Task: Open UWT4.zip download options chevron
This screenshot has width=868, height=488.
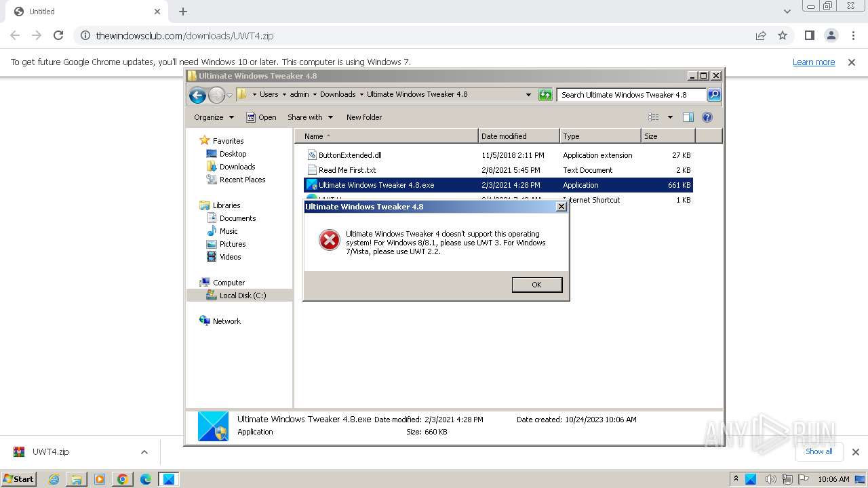Action: (x=144, y=452)
